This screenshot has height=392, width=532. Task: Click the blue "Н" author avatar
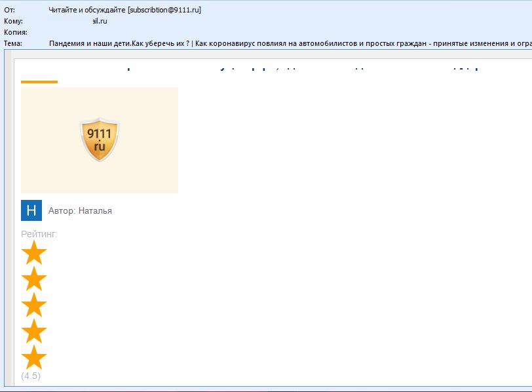[31, 210]
